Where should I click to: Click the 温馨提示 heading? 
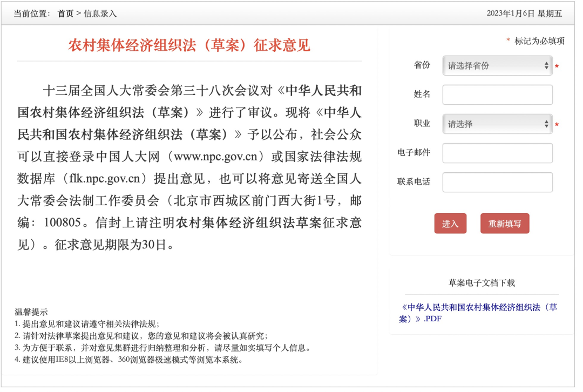point(31,312)
